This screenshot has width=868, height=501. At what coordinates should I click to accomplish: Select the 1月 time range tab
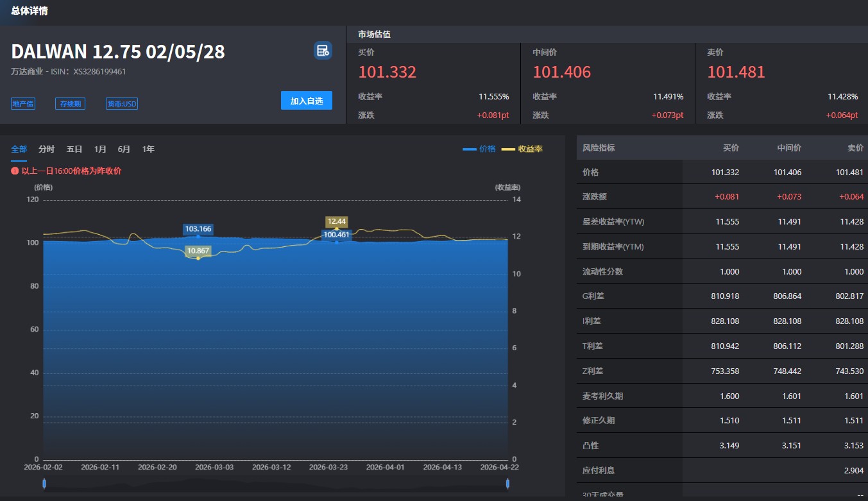click(100, 149)
